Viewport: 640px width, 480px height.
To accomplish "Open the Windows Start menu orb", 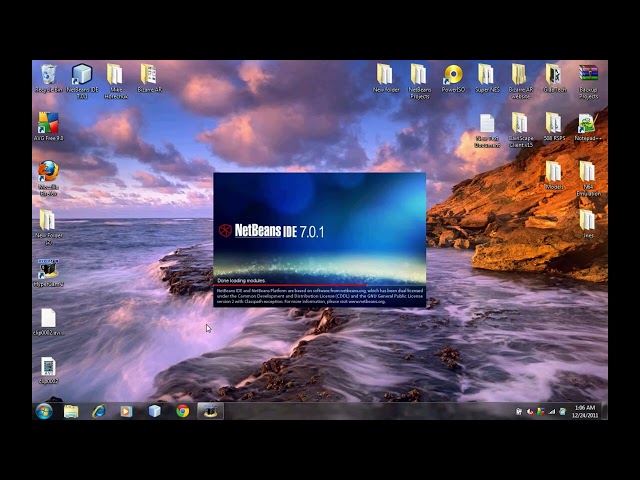I will click(44, 411).
